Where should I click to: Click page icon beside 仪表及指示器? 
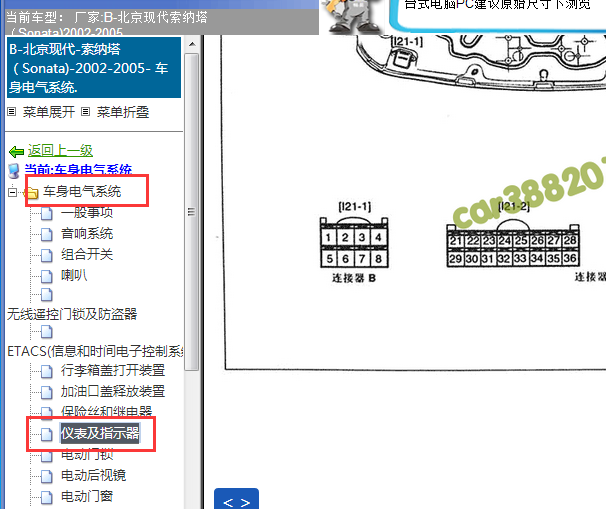(x=47, y=434)
